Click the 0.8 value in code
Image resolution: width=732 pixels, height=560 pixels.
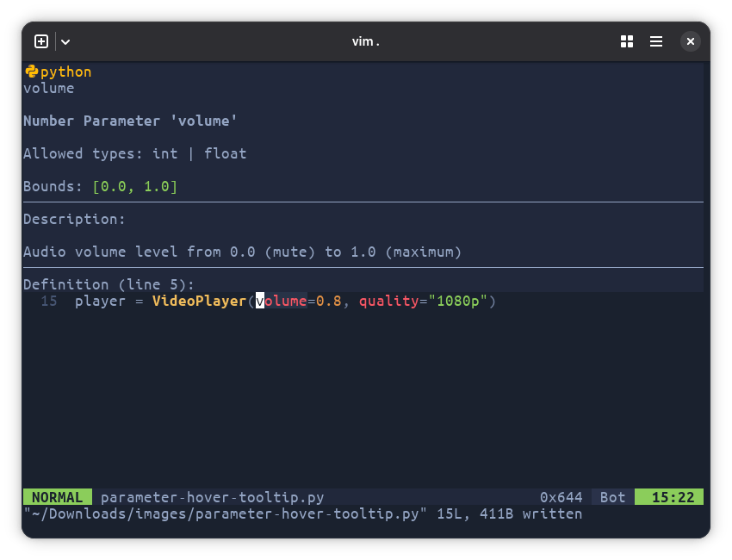(329, 301)
